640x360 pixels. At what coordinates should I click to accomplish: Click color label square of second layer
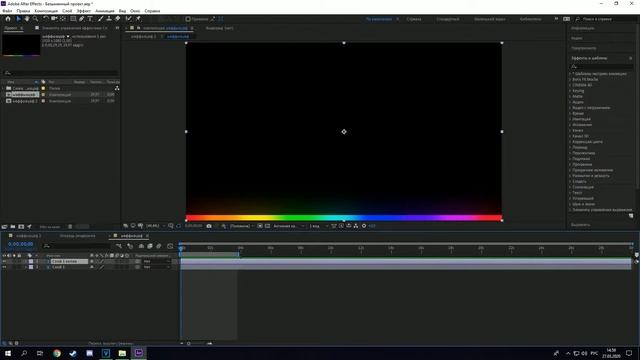[x=31, y=267]
